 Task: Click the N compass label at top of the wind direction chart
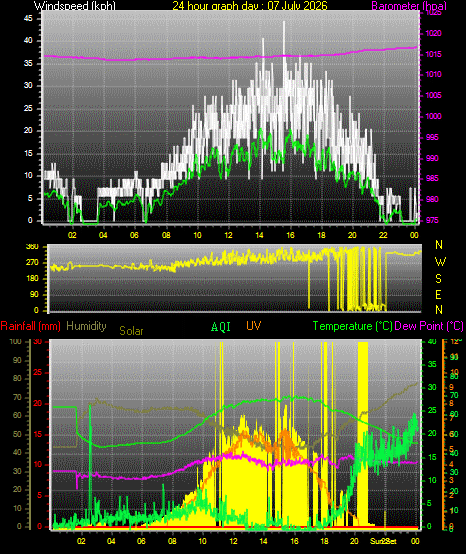[439, 244]
